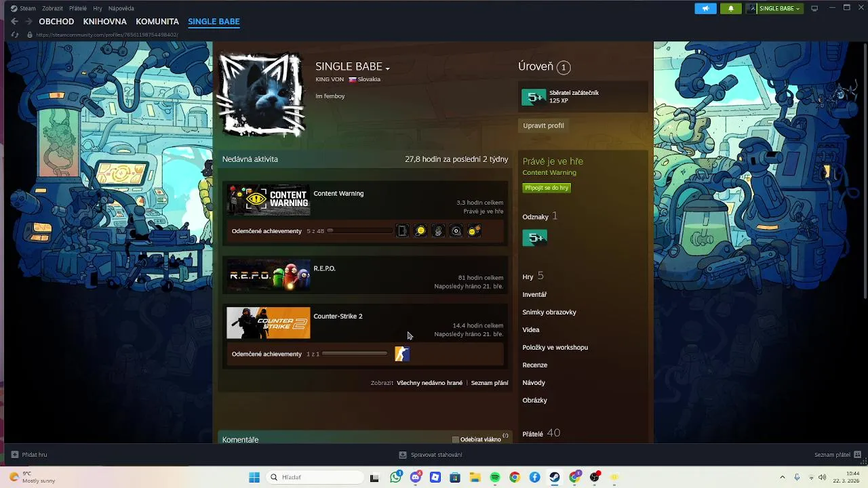The height and width of the screenshot is (488, 868).
Task: Open the Nápověda menu
Action: pyautogui.click(x=121, y=8)
